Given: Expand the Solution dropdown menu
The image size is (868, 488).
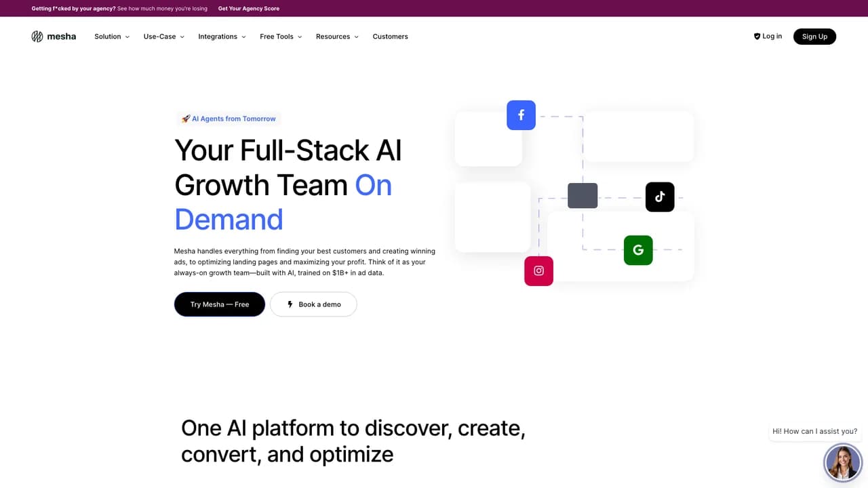Looking at the screenshot, I should [x=112, y=37].
